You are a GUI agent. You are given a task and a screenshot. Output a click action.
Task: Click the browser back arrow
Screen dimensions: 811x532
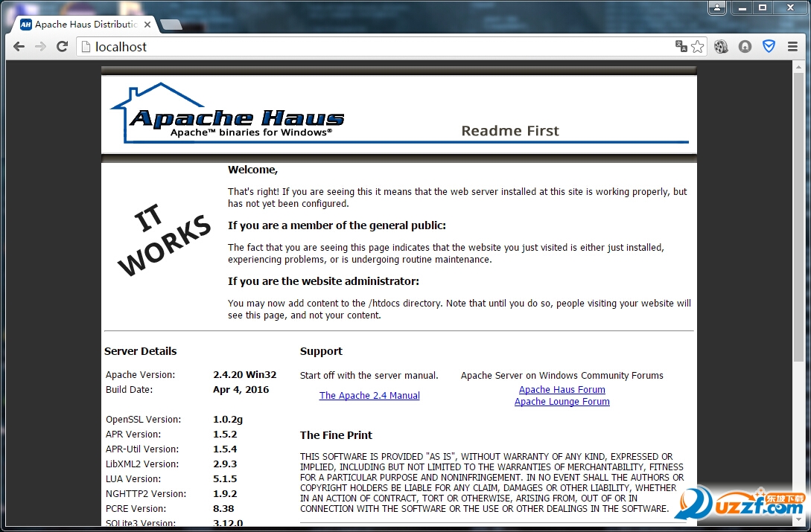click(19, 47)
